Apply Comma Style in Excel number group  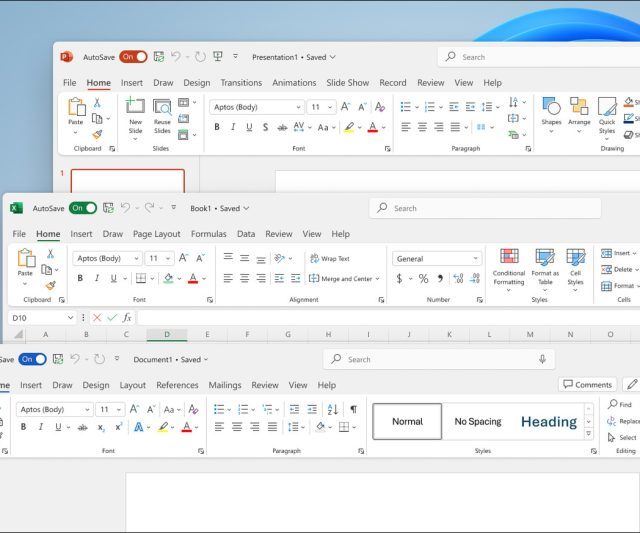(440, 279)
